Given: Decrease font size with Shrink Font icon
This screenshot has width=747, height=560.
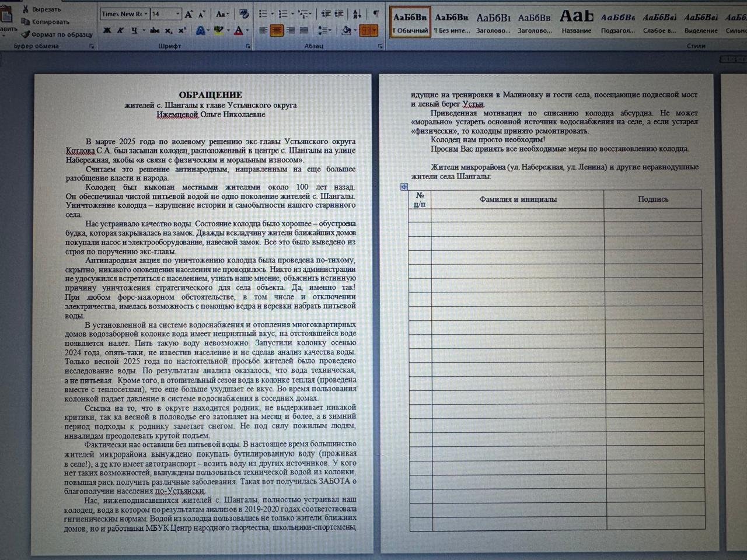Looking at the screenshot, I should [x=202, y=14].
